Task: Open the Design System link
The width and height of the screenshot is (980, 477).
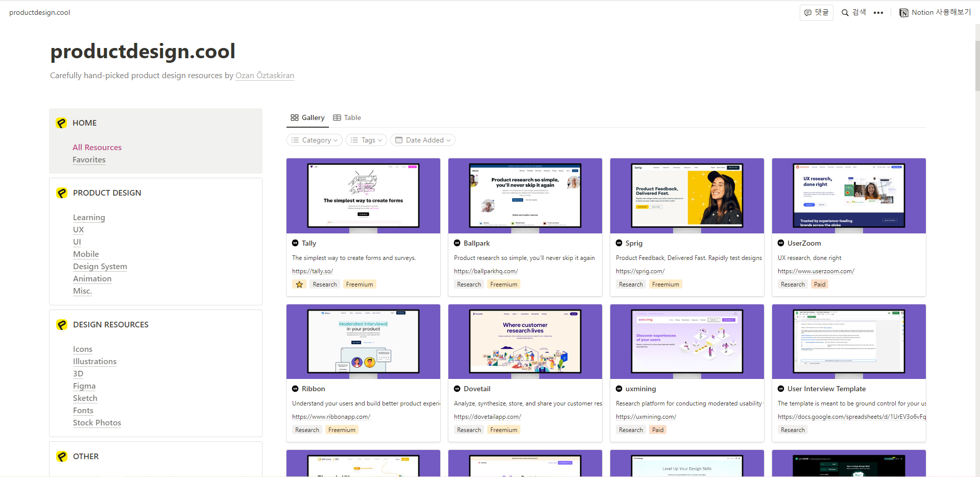Action: pyautogui.click(x=100, y=267)
